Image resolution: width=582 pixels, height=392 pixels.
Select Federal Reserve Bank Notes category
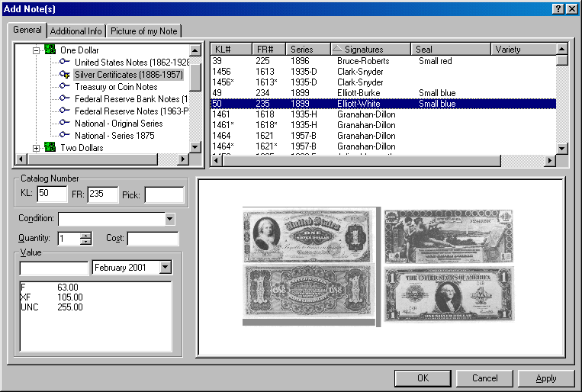pos(131,98)
